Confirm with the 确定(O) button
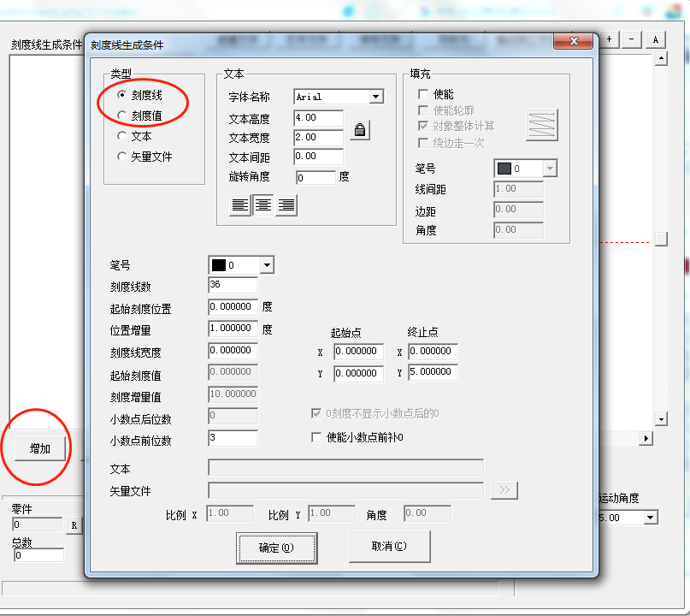 (x=276, y=548)
